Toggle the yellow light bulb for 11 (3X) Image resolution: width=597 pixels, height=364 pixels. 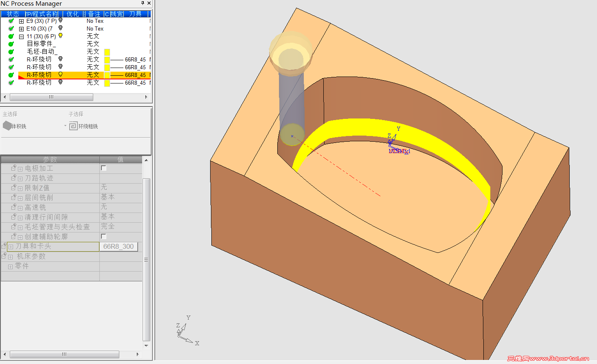coord(60,36)
